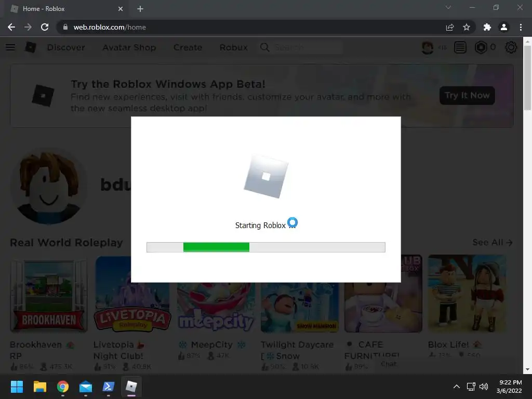
Task: Click the MeepCity title text
Action: click(x=212, y=345)
